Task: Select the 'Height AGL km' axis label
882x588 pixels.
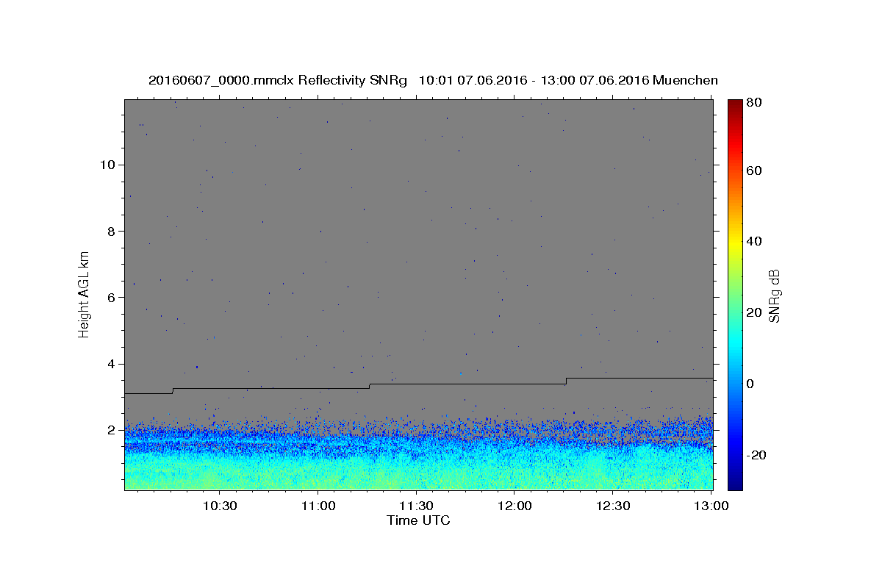Action: point(84,293)
